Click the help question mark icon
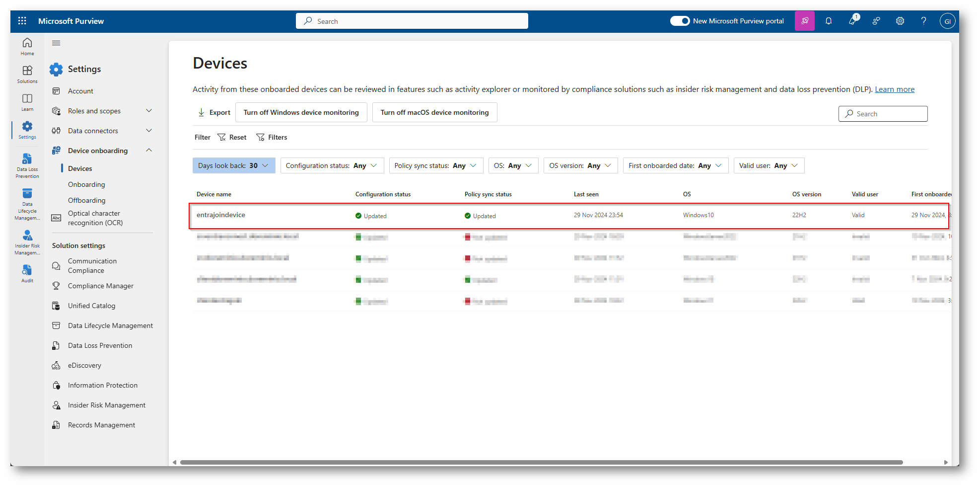 pos(923,21)
